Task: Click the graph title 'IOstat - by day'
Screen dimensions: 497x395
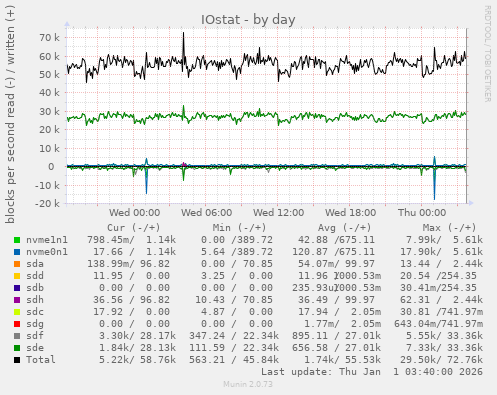Action: (248, 20)
